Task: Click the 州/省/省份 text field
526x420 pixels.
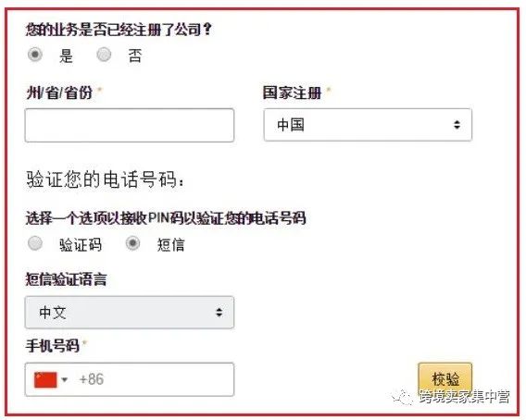Action: click(129, 126)
